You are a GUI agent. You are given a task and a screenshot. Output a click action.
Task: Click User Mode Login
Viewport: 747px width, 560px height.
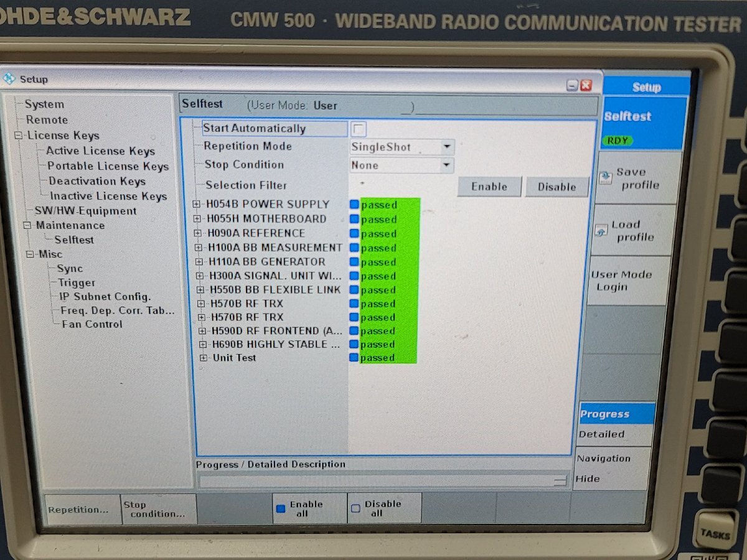622,281
